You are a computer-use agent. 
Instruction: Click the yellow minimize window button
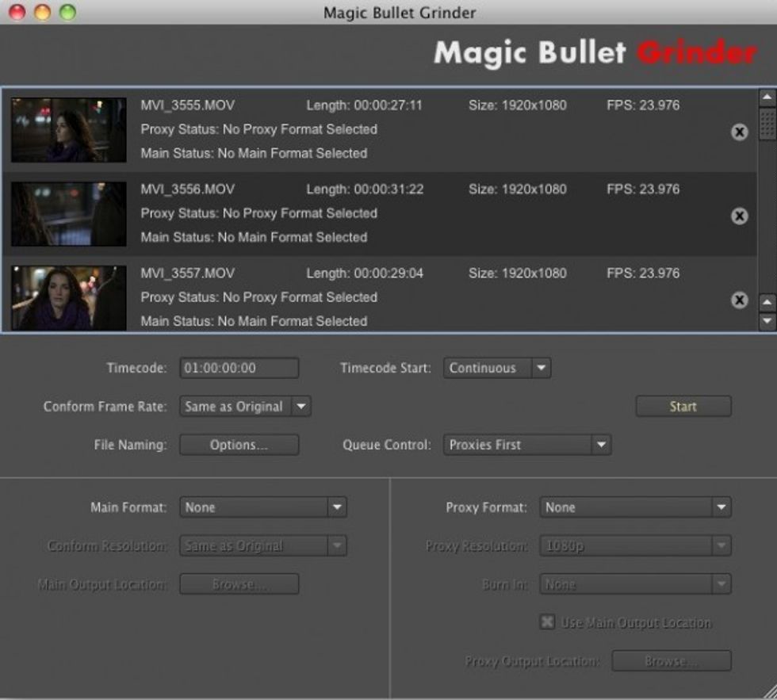coord(43,12)
